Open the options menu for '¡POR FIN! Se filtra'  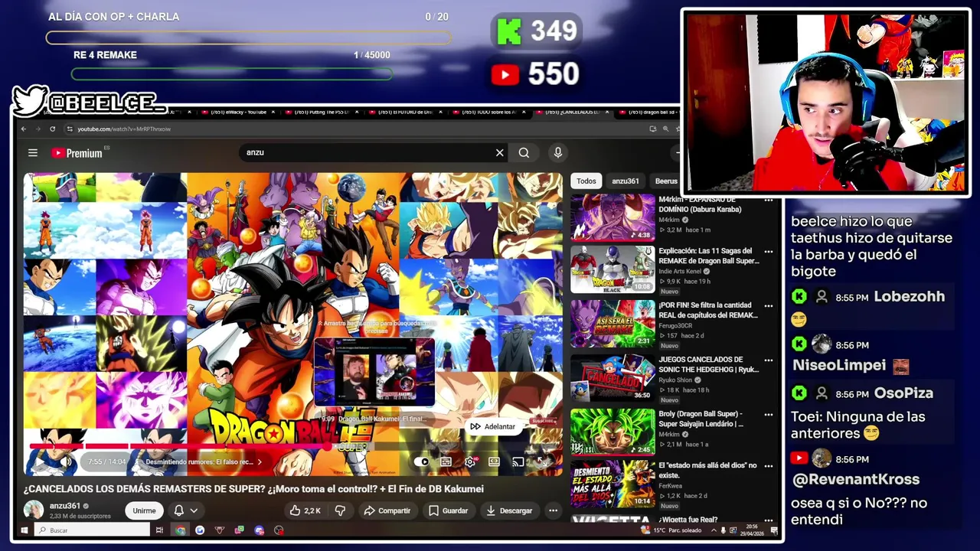pyautogui.click(x=768, y=306)
